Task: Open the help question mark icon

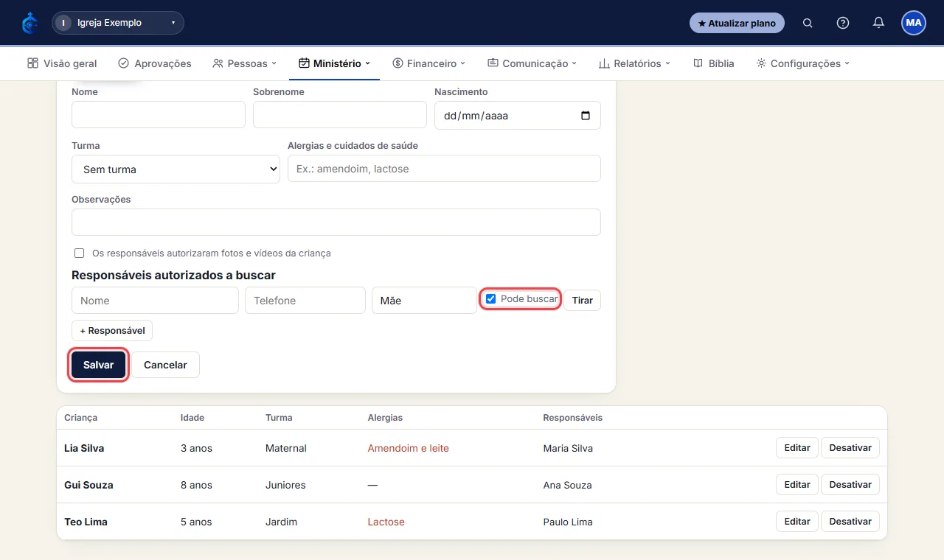Action: (843, 23)
